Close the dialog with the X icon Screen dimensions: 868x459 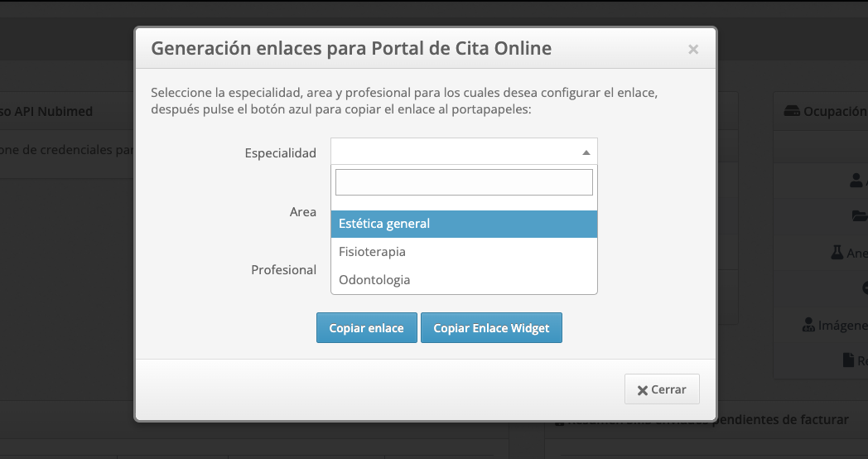(693, 49)
